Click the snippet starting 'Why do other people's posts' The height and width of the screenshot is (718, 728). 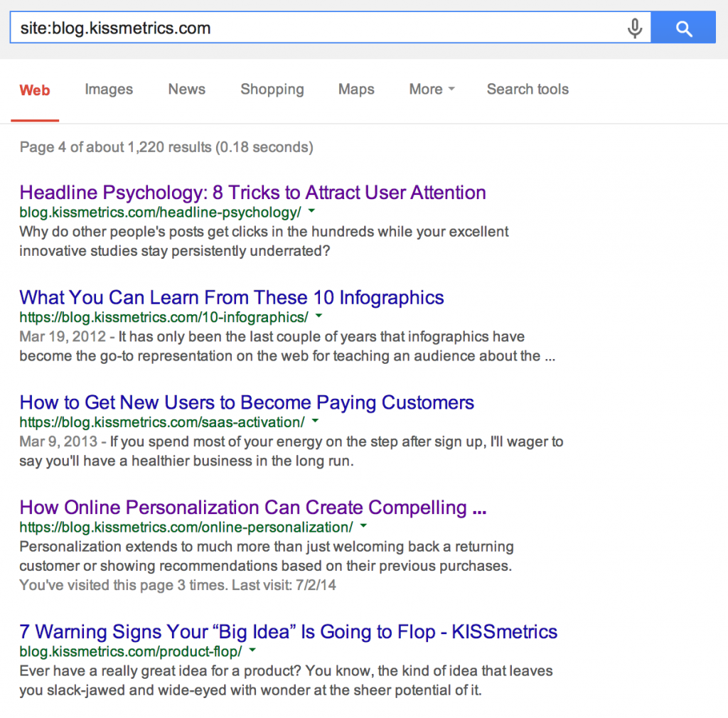[x=264, y=241]
